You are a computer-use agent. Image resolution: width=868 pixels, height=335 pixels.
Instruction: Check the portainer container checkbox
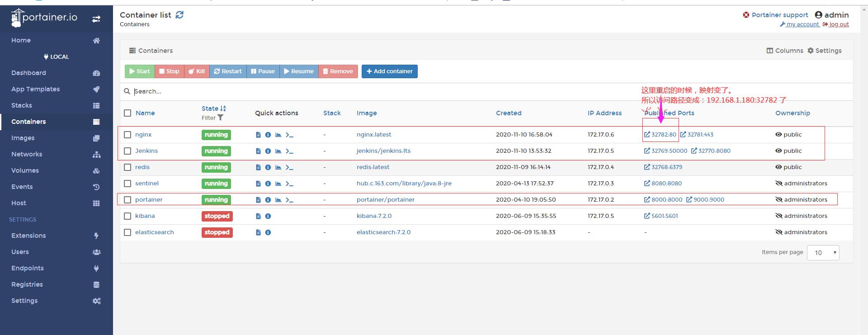click(127, 200)
